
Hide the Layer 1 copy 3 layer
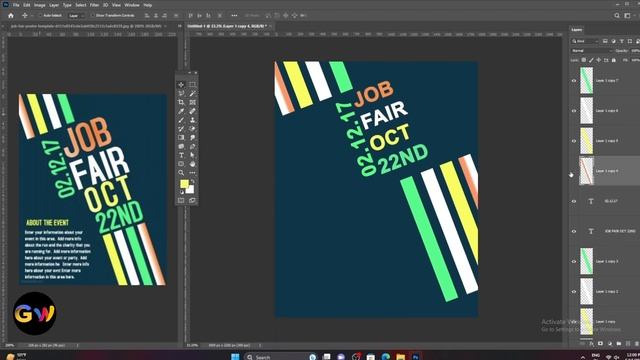click(x=574, y=262)
